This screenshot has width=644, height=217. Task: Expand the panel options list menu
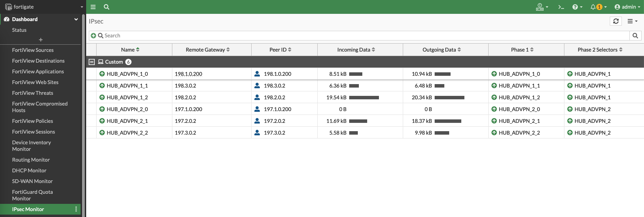point(632,21)
